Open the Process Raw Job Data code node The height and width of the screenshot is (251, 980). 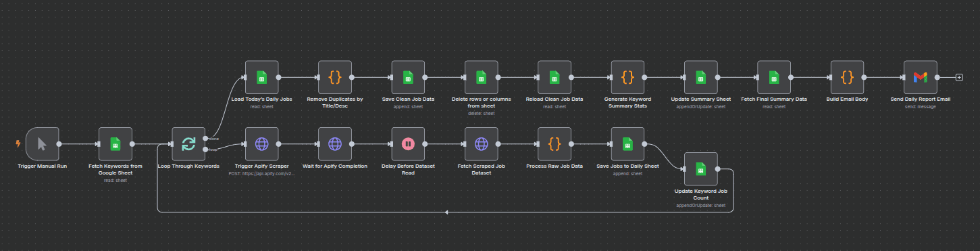coord(555,143)
